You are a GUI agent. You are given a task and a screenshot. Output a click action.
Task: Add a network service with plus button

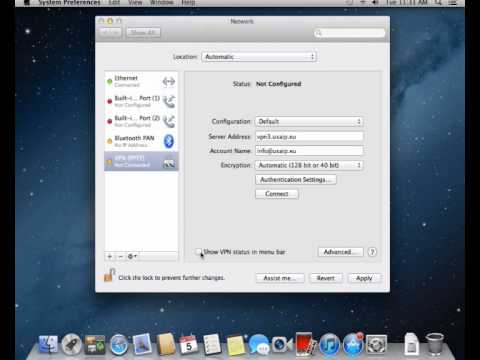click(110, 256)
